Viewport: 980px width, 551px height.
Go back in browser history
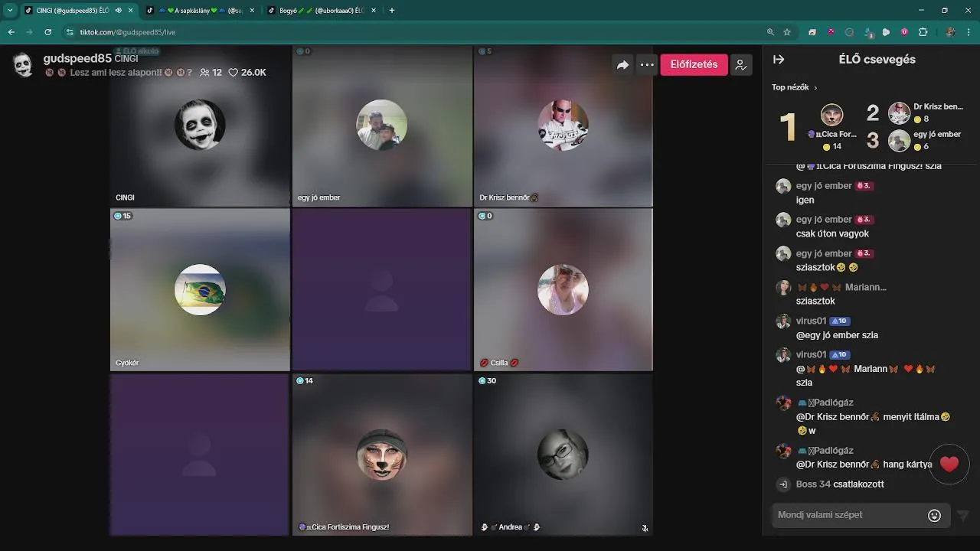pyautogui.click(x=11, y=32)
